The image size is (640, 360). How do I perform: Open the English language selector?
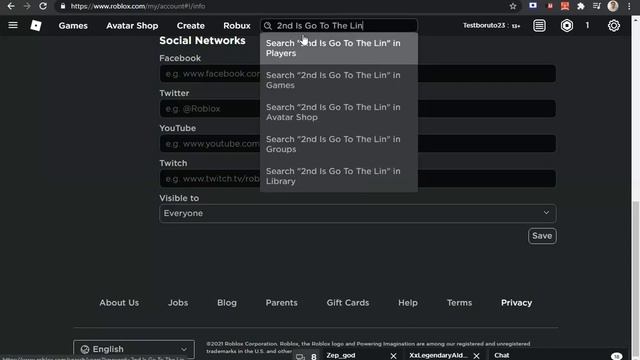pyautogui.click(x=133, y=349)
